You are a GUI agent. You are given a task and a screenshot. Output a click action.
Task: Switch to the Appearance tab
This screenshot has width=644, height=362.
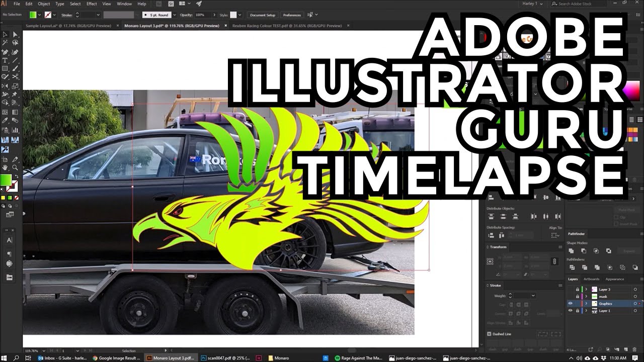614,279
